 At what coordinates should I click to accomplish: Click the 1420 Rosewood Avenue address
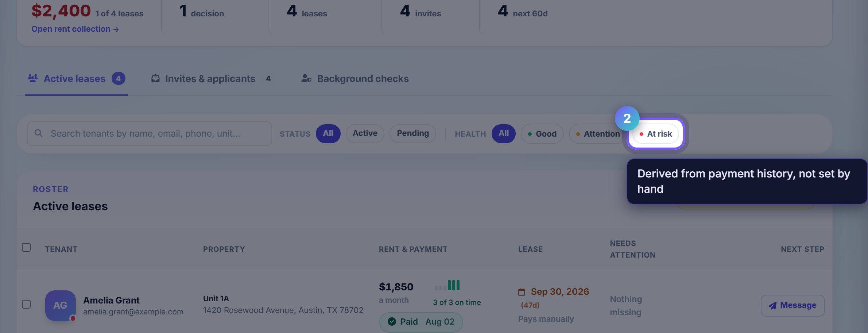point(283,310)
